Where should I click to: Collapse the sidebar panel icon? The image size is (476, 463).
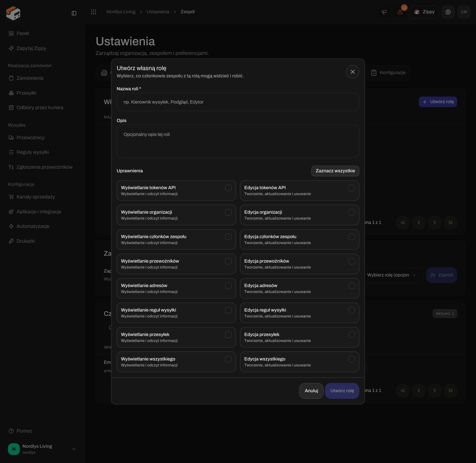coord(74,13)
